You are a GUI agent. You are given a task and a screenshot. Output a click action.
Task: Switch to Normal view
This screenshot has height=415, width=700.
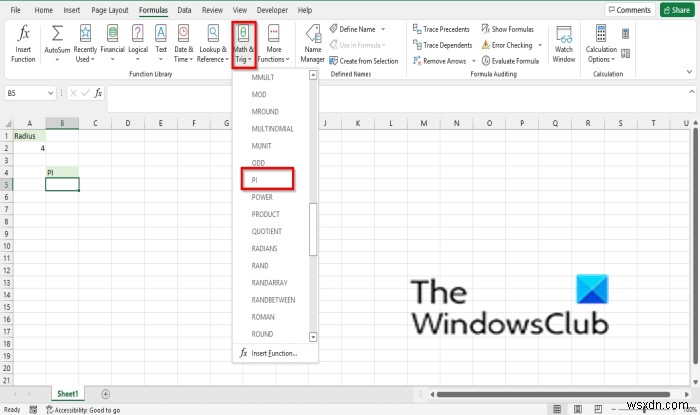tap(557, 409)
